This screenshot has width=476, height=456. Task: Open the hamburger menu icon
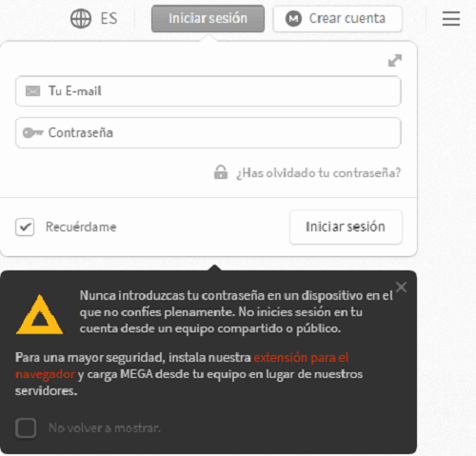coord(451,18)
